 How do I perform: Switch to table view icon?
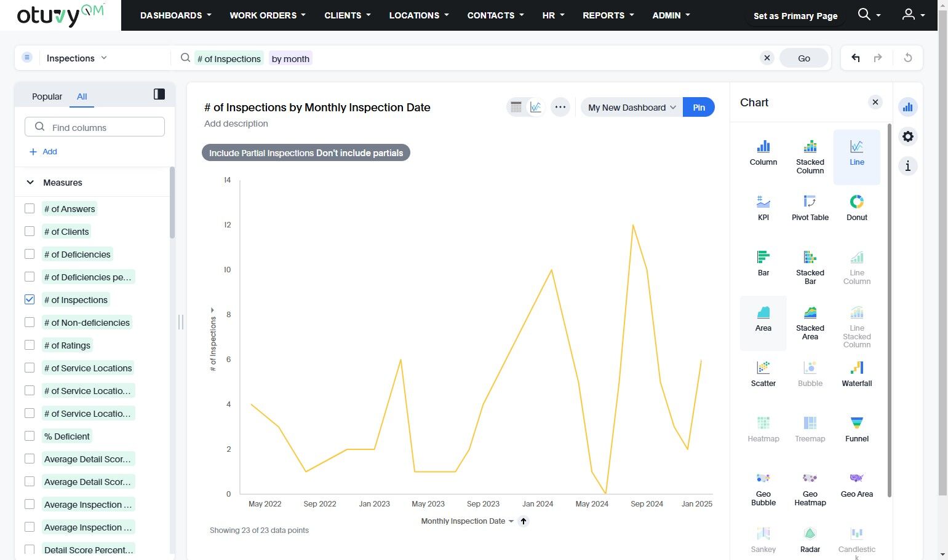(516, 107)
